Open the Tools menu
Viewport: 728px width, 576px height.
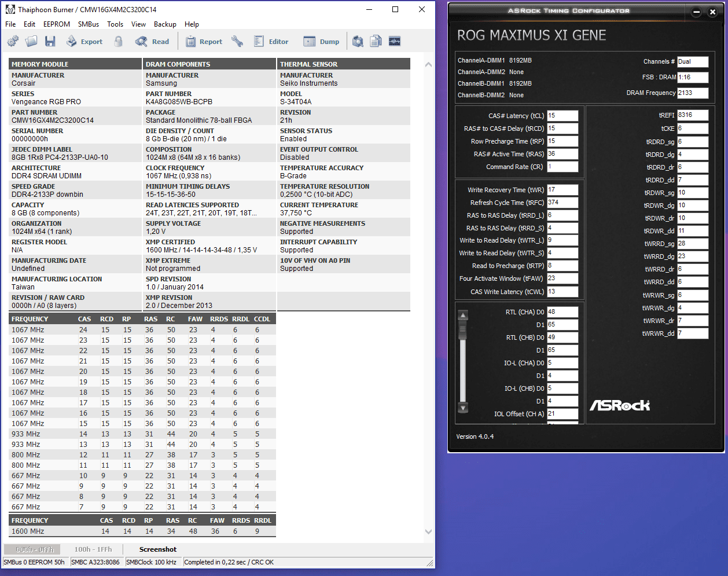pyautogui.click(x=115, y=24)
